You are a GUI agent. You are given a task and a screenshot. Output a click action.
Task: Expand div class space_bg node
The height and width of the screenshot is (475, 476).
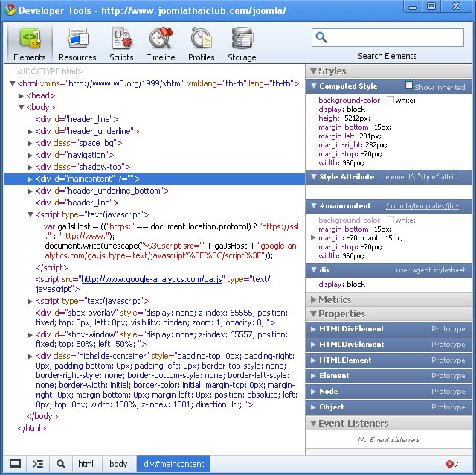pos(30,144)
